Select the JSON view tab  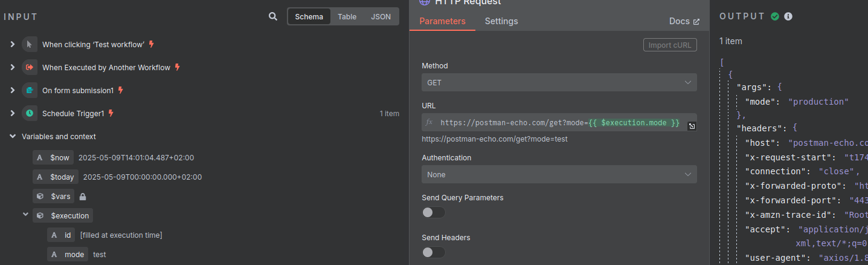[x=381, y=17]
